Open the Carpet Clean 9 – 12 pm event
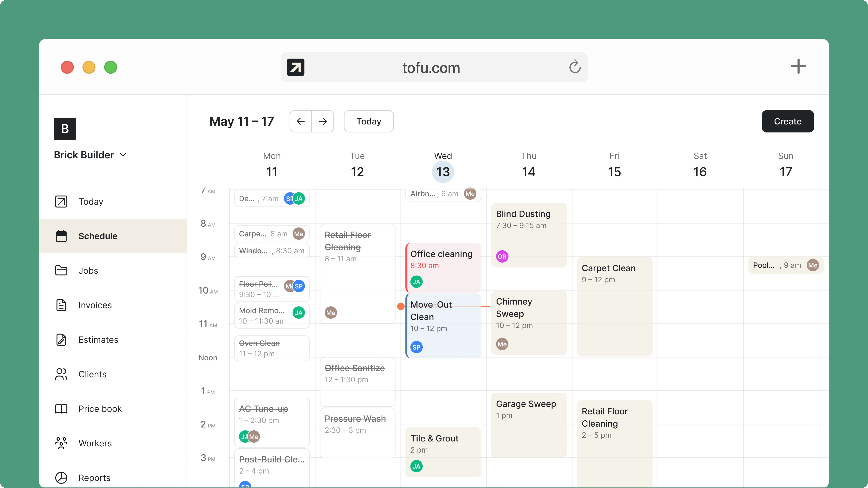This screenshot has height=488, width=868. [615, 307]
